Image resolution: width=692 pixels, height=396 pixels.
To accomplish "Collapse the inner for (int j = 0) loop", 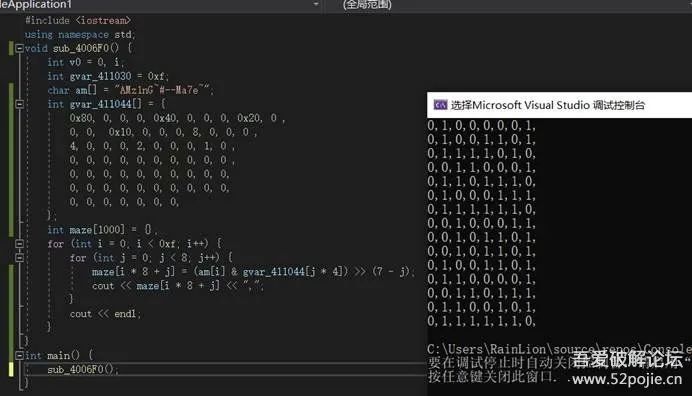I will (19, 257).
